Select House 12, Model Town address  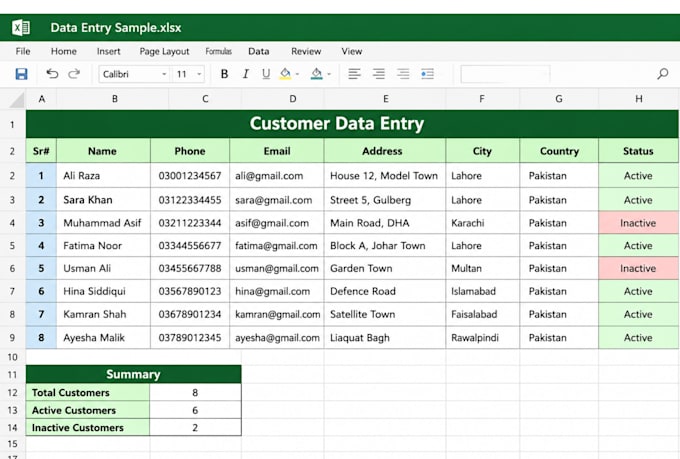click(385, 176)
